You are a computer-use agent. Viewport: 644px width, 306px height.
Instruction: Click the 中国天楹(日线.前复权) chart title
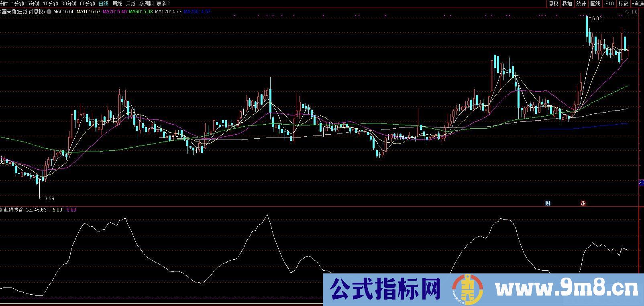point(22,12)
